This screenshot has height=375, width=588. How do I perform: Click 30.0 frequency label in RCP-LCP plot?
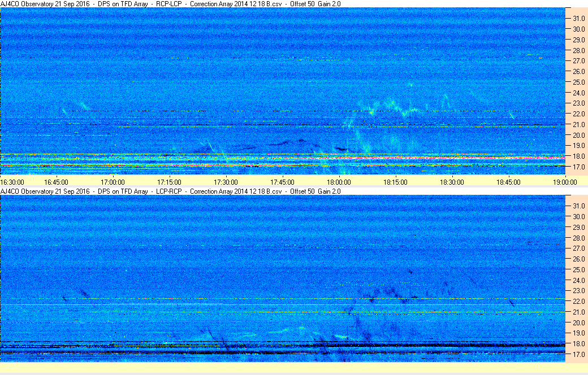[578, 29]
